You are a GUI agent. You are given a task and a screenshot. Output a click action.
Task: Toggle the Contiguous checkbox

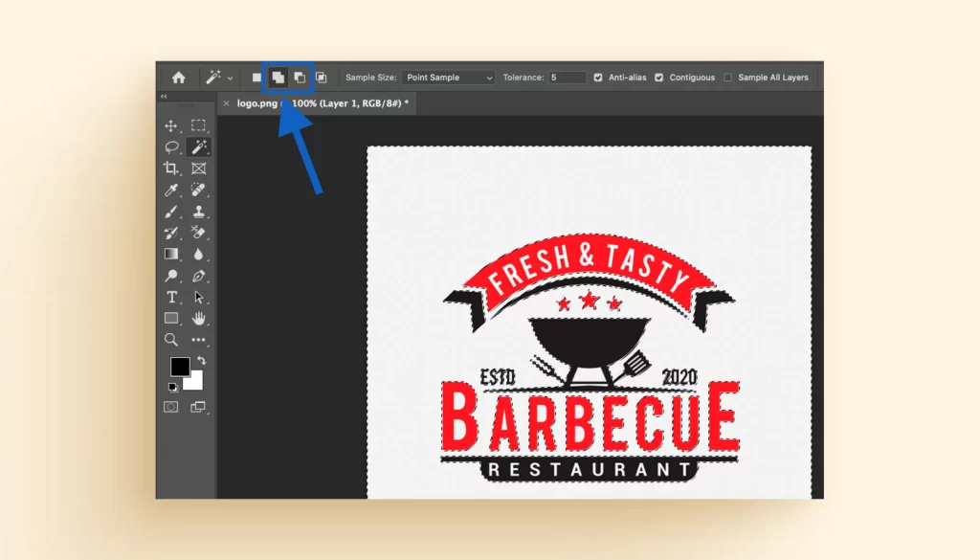[x=658, y=78]
